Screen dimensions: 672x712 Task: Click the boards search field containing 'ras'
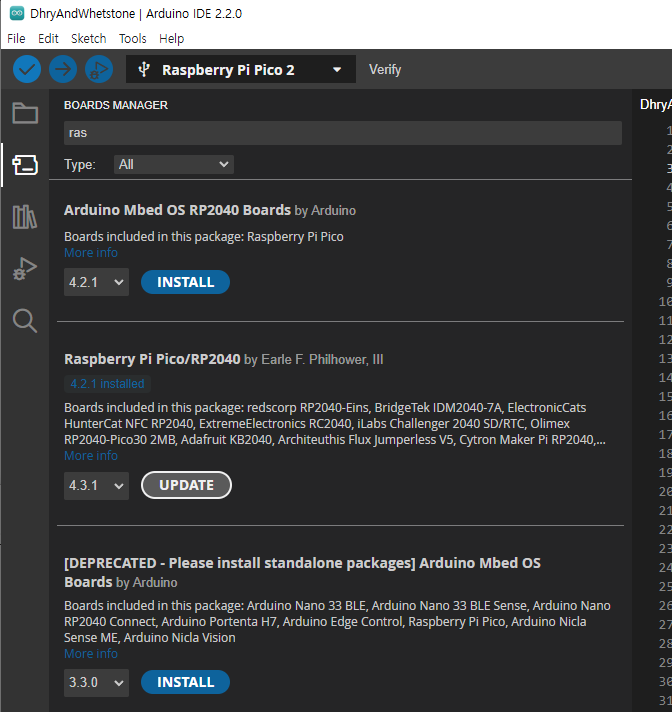[x=343, y=133]
